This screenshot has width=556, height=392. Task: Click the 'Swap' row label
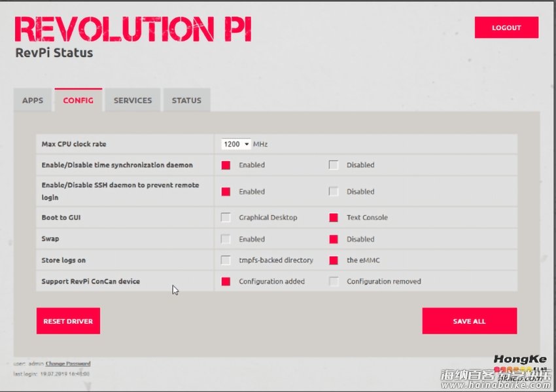pyautogui.click(x=50, y=239)
